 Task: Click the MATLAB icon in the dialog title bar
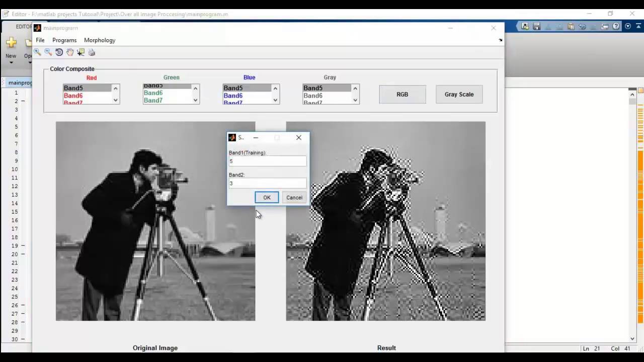232,137
